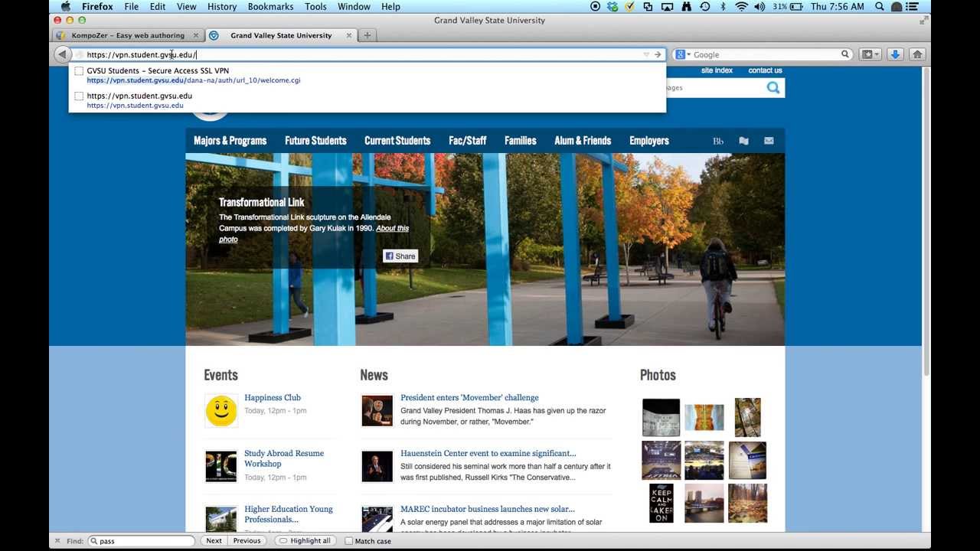
Task: Open Current Students navigation item
Action: pos(397,141)
